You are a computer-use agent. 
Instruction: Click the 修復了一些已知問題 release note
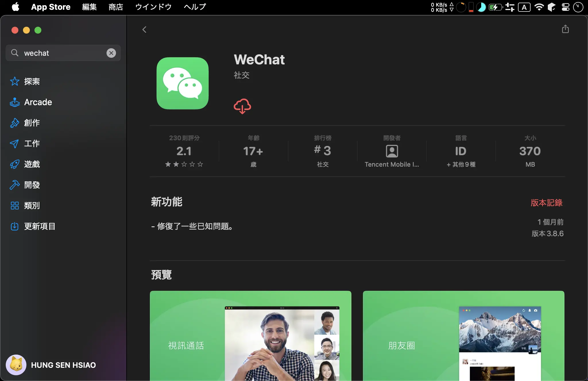click(192, 226)
